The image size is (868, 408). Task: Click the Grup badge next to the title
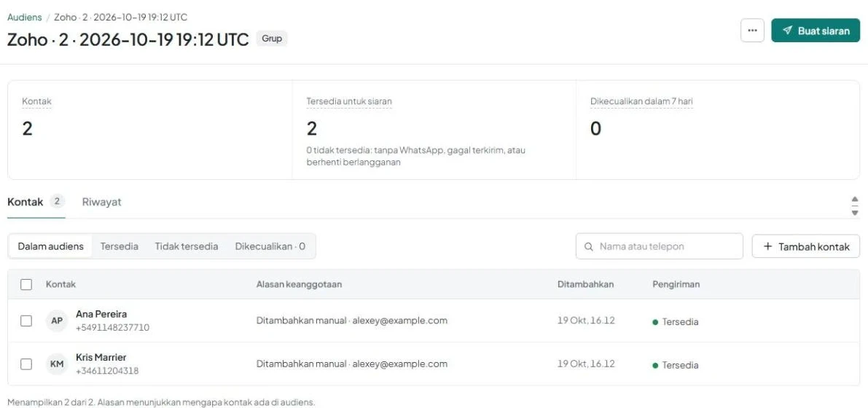tap(272, 39)
